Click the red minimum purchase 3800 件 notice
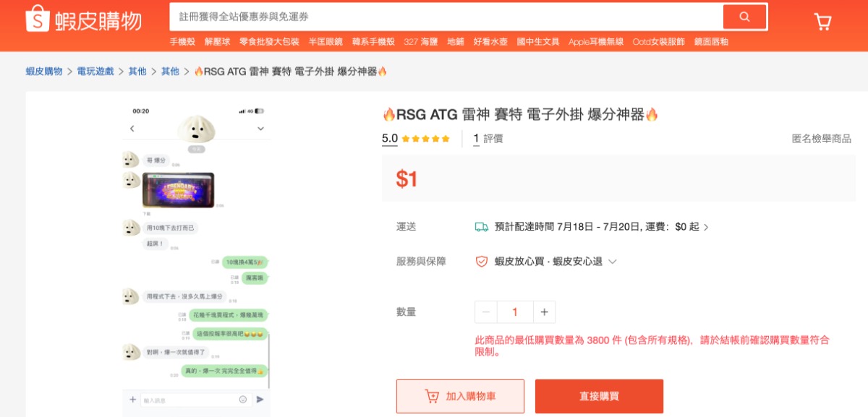Screen dimensions: 868x417 click(652, 345)
